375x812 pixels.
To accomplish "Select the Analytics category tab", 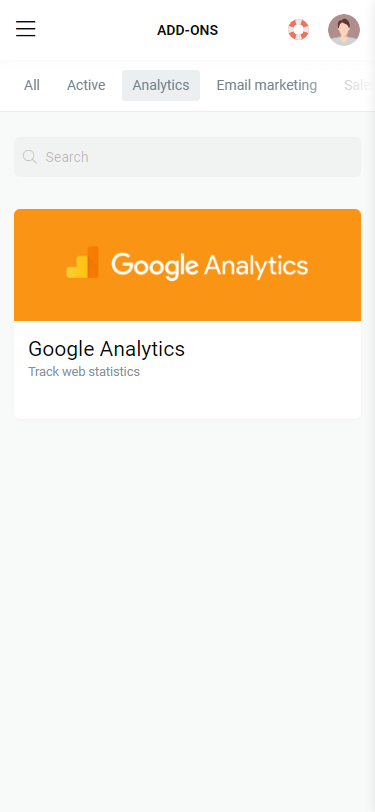I will tap(161, 85).
